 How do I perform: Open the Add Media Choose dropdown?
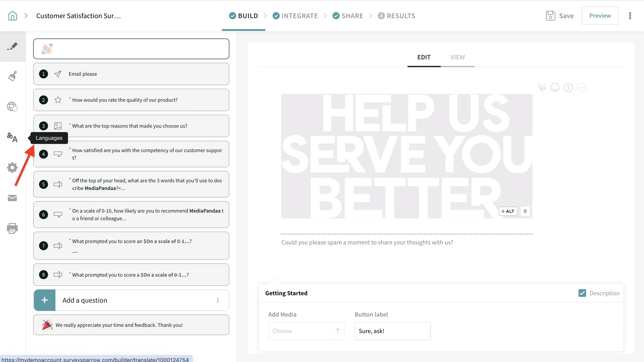coord(306,331)
